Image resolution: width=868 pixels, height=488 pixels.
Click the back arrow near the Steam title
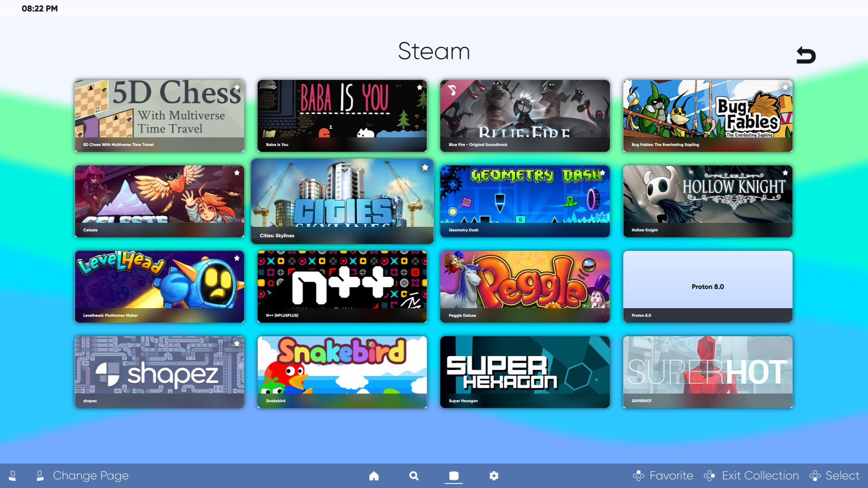tap(807, 55)
